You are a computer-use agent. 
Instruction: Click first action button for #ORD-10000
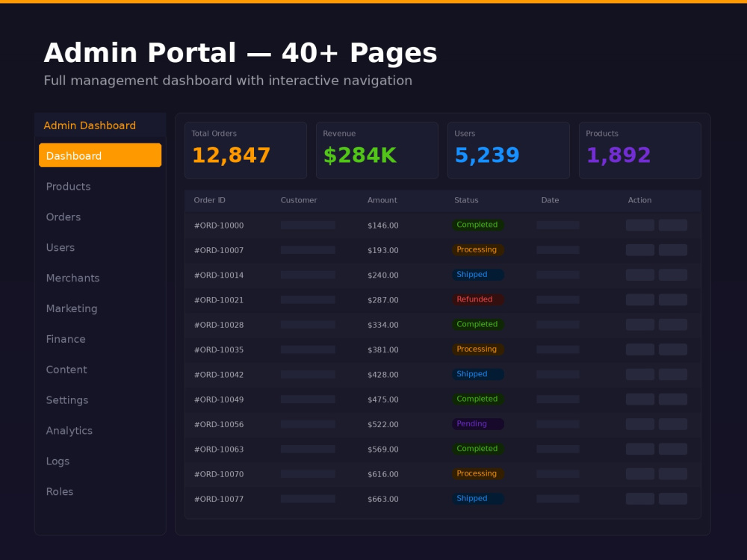[640, 225]
